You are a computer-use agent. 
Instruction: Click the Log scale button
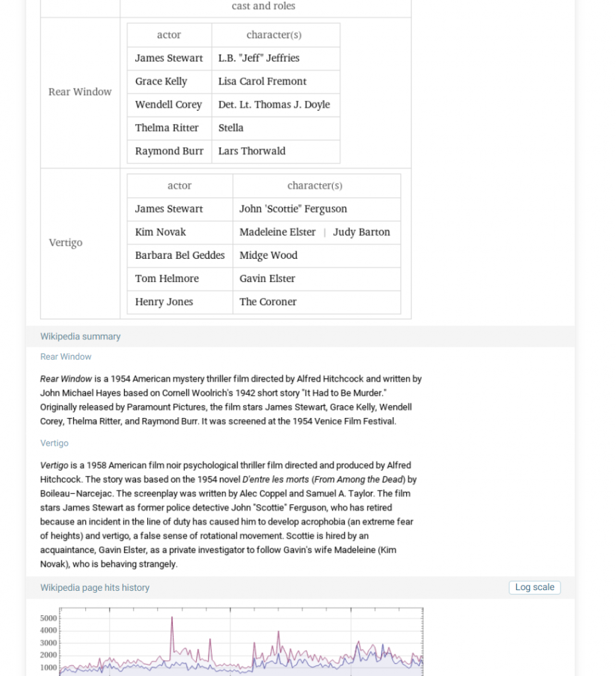click(x=534, y=588)
